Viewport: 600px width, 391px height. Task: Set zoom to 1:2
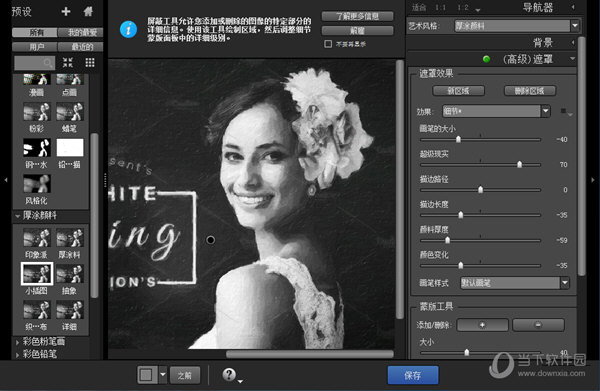[463, 7]
